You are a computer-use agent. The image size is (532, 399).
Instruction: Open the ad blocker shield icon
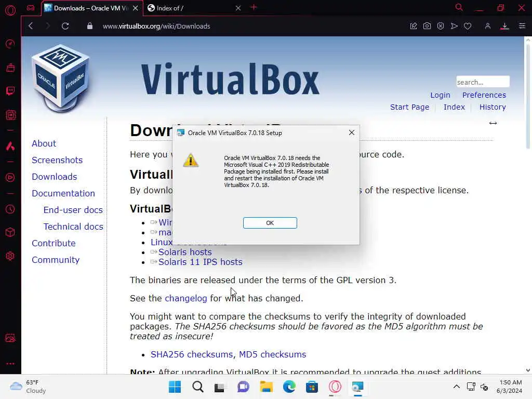(441, 26)
